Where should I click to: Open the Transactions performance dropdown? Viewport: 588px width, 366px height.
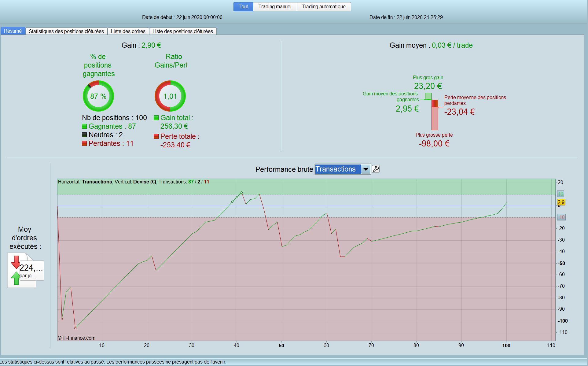(337, 169)
